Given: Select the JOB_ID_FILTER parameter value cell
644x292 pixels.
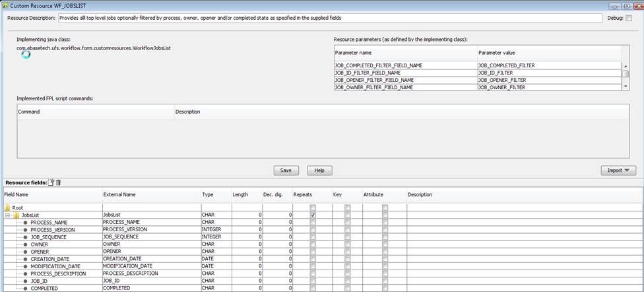Looking at the screenshot, I should point(501,73).
